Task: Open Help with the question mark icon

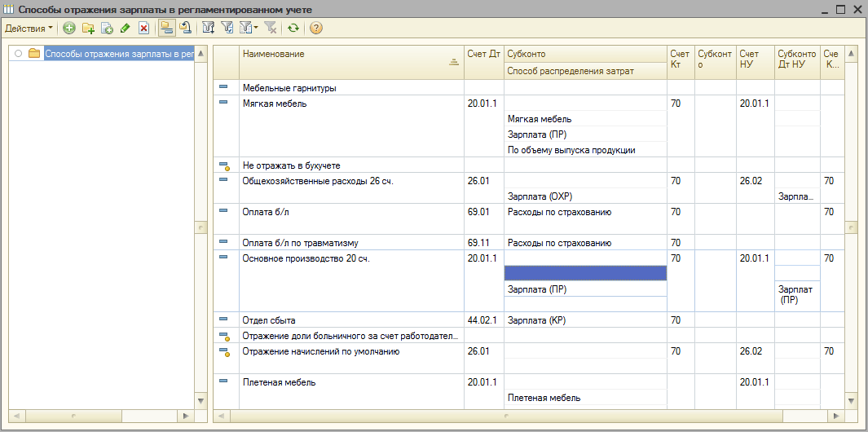Action: pyautogui.click(x=316, y=29)
